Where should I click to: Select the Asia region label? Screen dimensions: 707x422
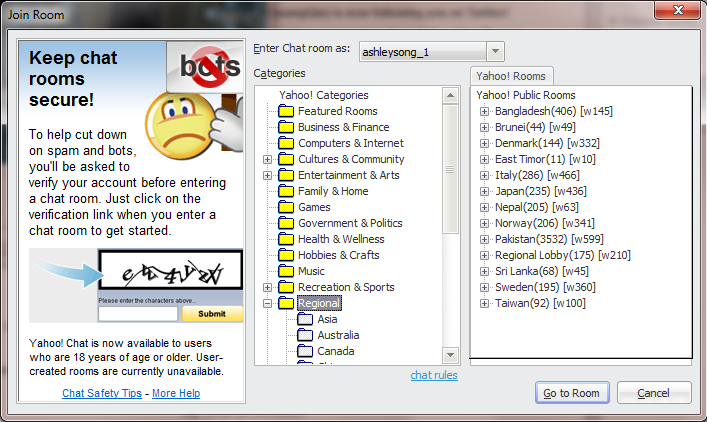pos(327,319)
